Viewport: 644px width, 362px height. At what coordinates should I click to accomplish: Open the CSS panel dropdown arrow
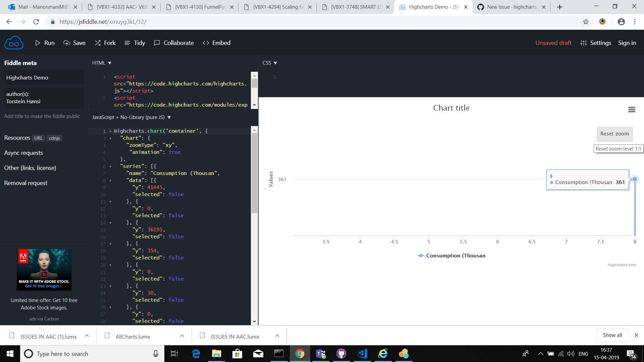point(276,63)
